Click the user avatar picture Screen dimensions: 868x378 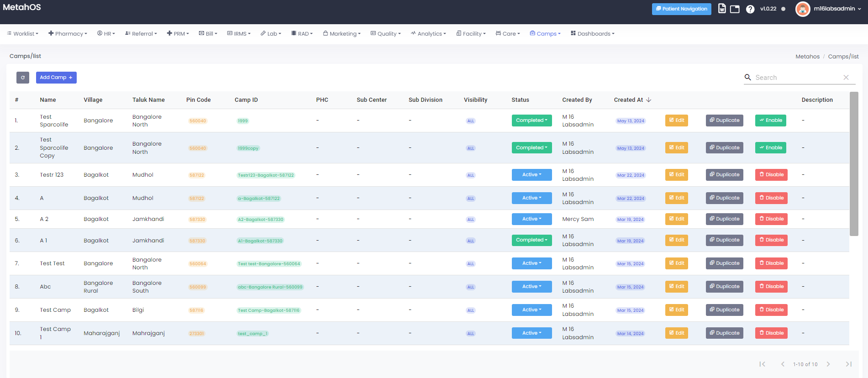click(803, 9)
